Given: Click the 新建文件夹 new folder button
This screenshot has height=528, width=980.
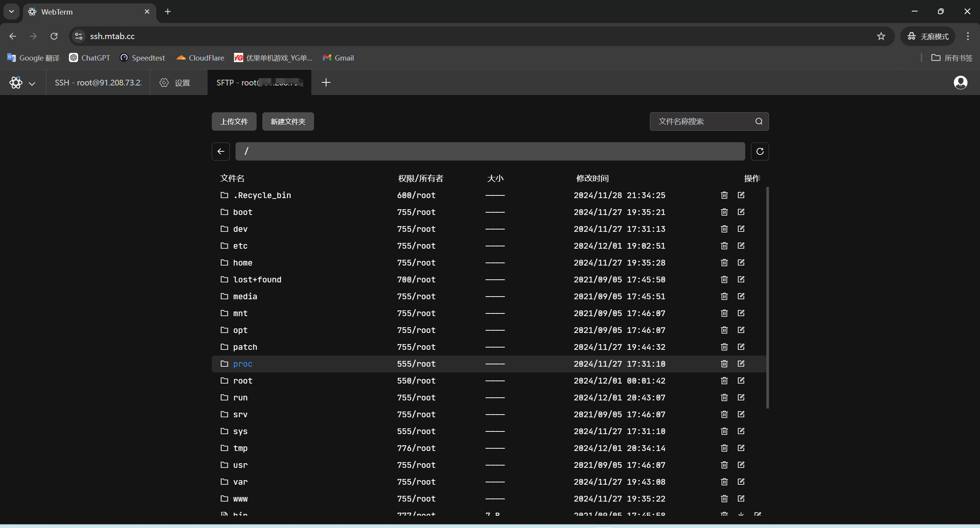Looking at the screenshot, I should point(288,121).
